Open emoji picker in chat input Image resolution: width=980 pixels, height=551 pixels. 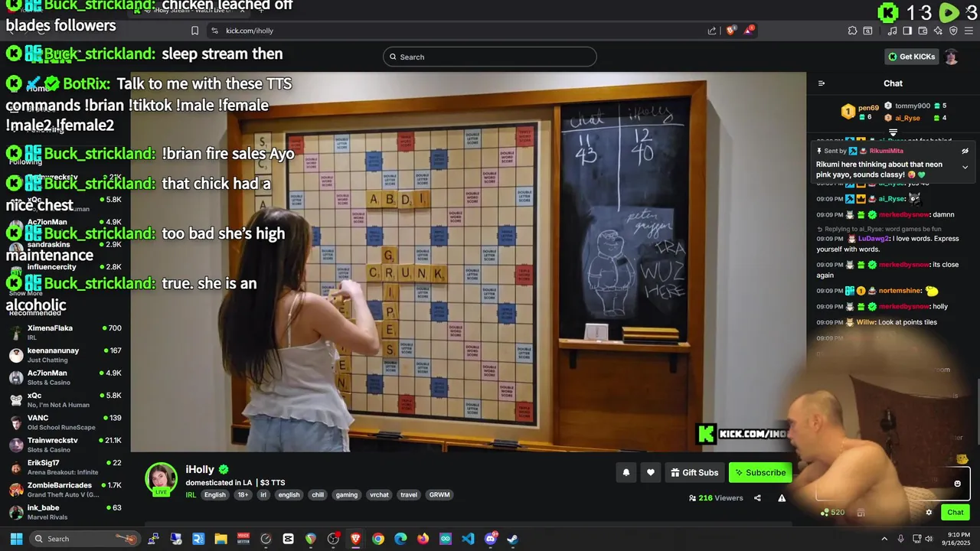[x=957, y=484]
